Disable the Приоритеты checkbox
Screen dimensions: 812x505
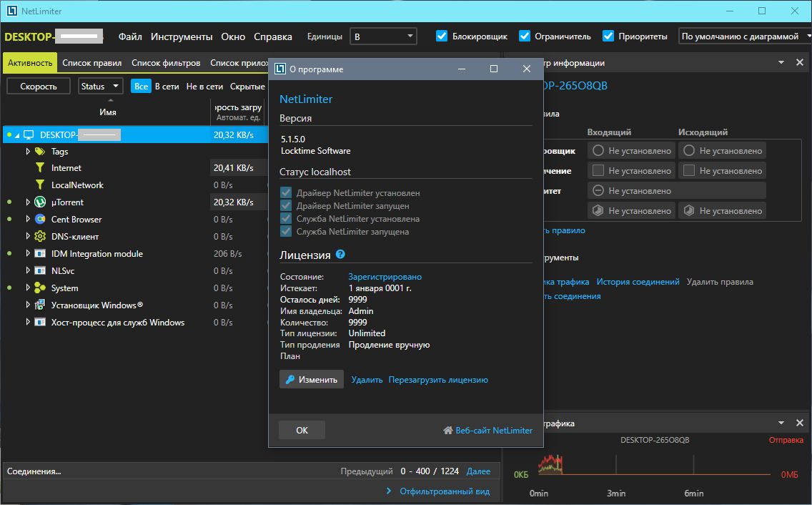(608, 36)
